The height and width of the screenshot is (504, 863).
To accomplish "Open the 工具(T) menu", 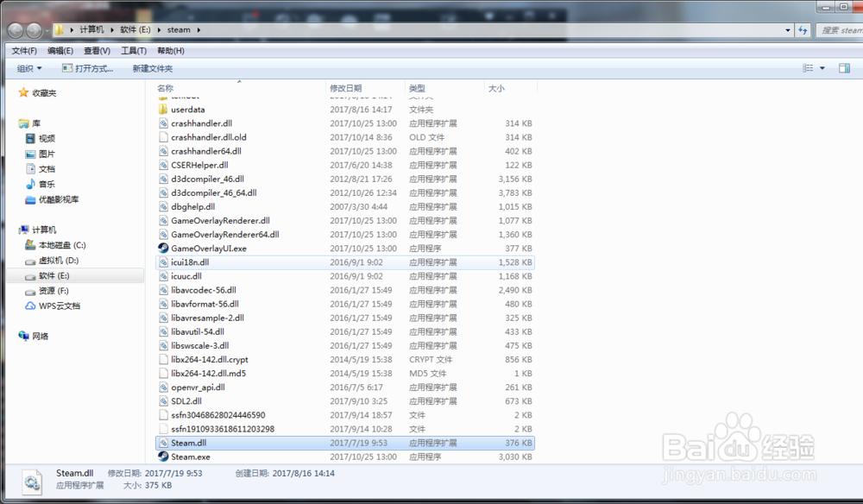I will (134, 51).
